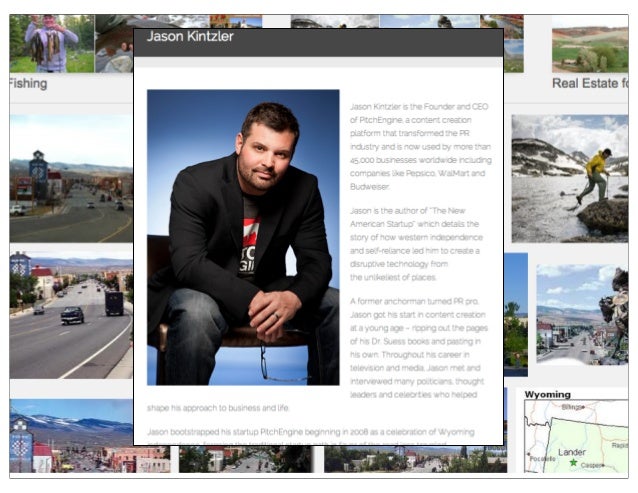This screenshot has height=493, width=638.
Task: Click the paragraph about 'The New American Startup'
Action: [x=416, y=244]
